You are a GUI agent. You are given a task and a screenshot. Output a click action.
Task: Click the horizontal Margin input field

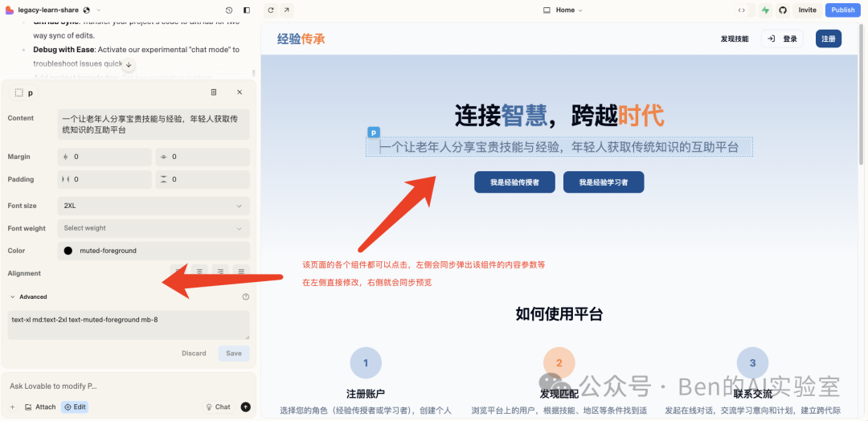104,157
